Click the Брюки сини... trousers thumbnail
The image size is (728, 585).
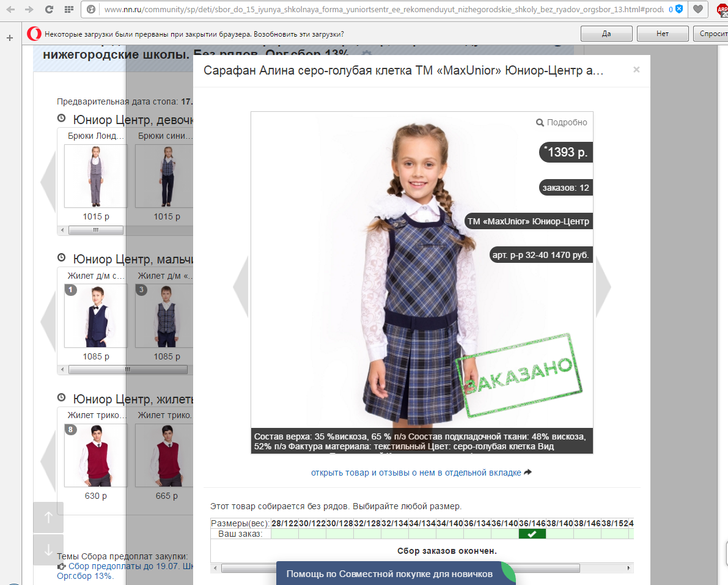[x=164, y=176]
